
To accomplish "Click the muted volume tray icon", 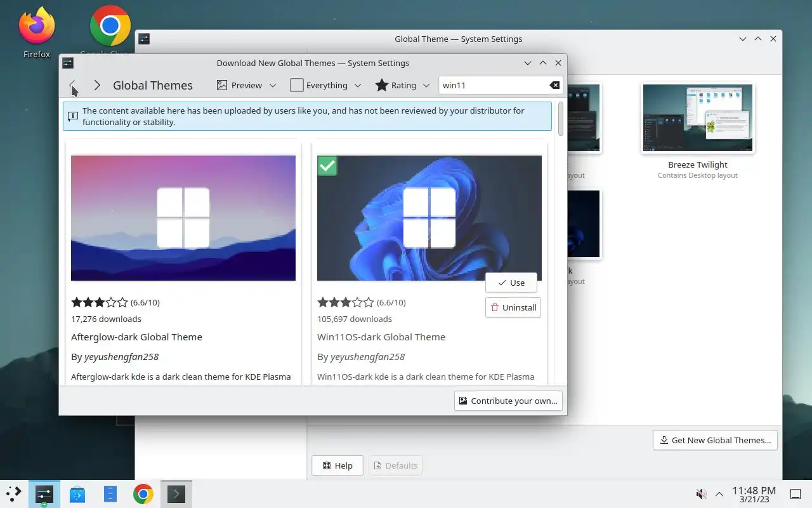I will 702,494.
